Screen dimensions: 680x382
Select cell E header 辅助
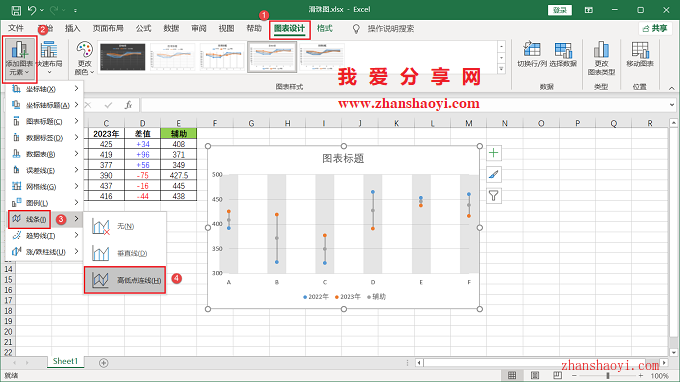[x=178, y=134]
